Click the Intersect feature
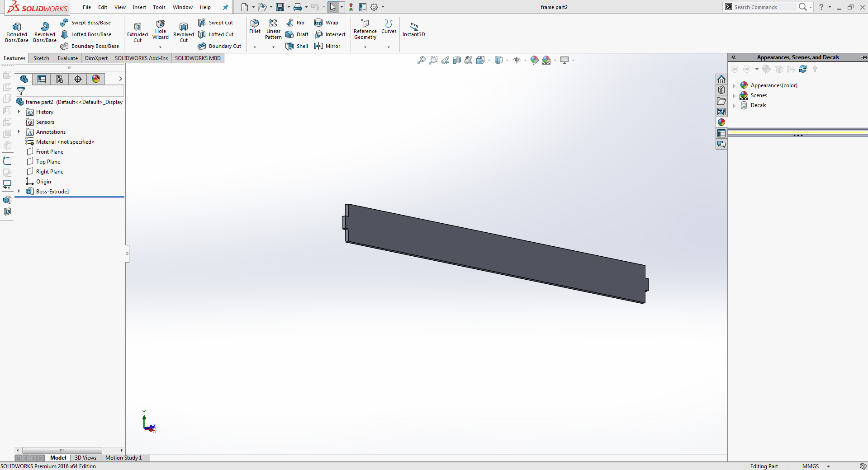 pos(330,34)
